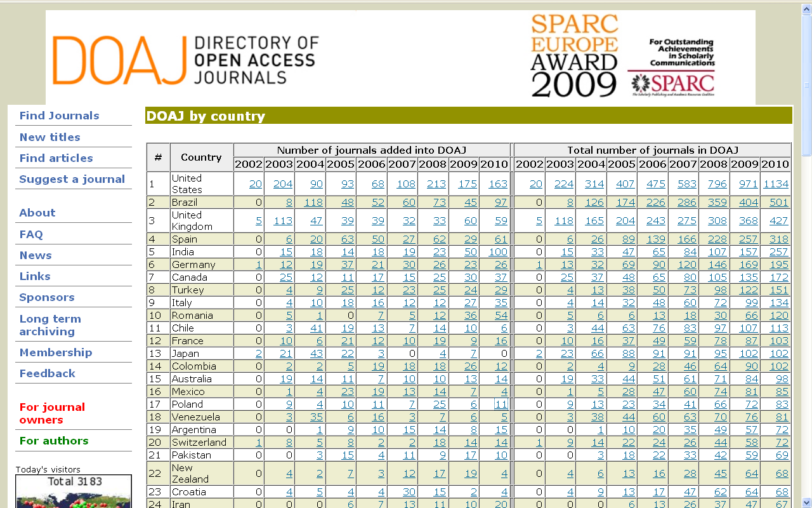
Task: Click the SPARC Europe Award 2009 banner
Action: (x=622, y=57)
